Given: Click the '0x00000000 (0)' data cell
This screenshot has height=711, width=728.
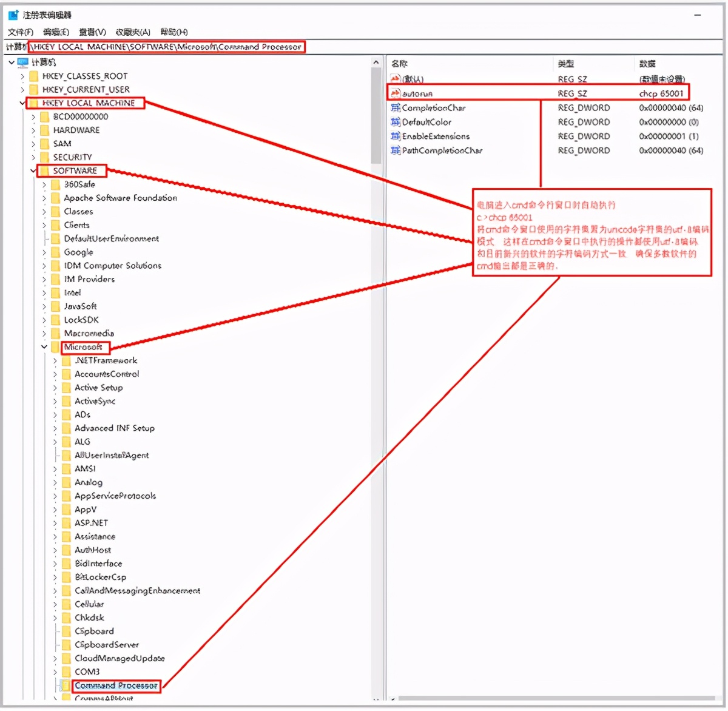Looking at the screenshot, I should [669, 122].
